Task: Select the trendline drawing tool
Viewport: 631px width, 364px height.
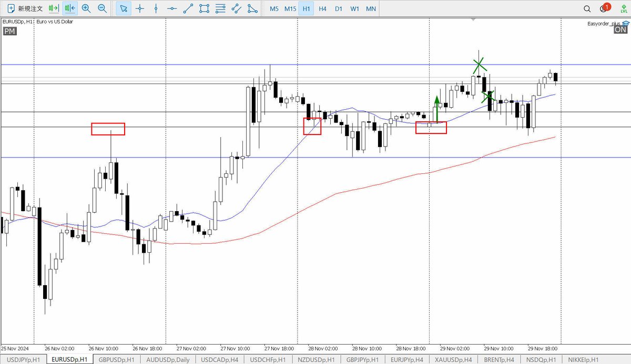Action: coord(188,8)
